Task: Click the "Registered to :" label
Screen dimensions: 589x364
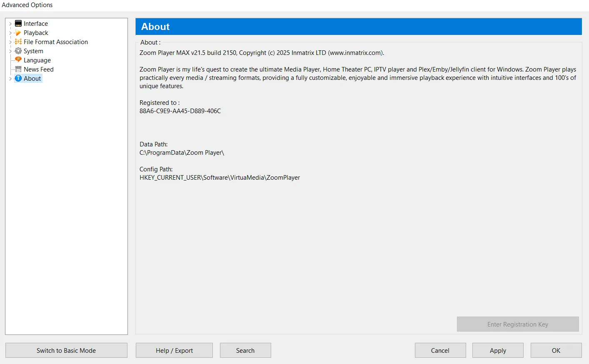Action: (x=160, y=103)
